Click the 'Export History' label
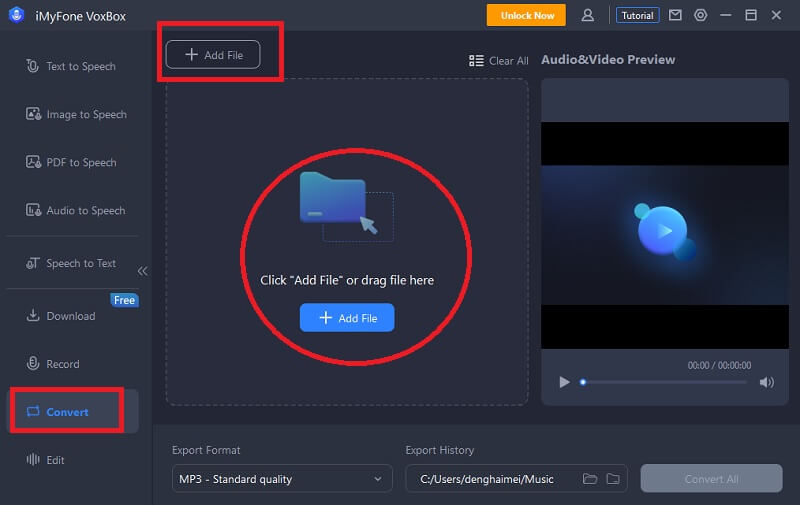 coord(439,450)
